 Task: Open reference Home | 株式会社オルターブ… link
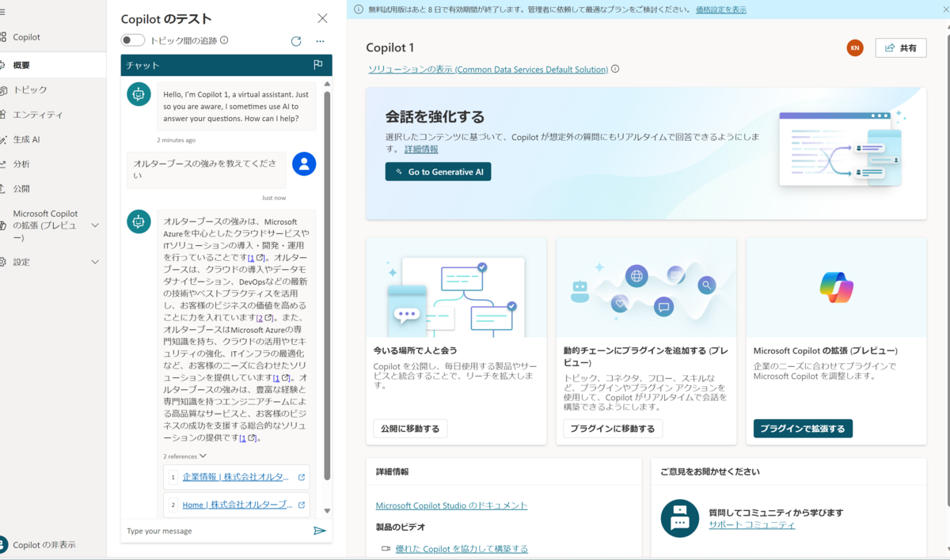tap(237, 505)
